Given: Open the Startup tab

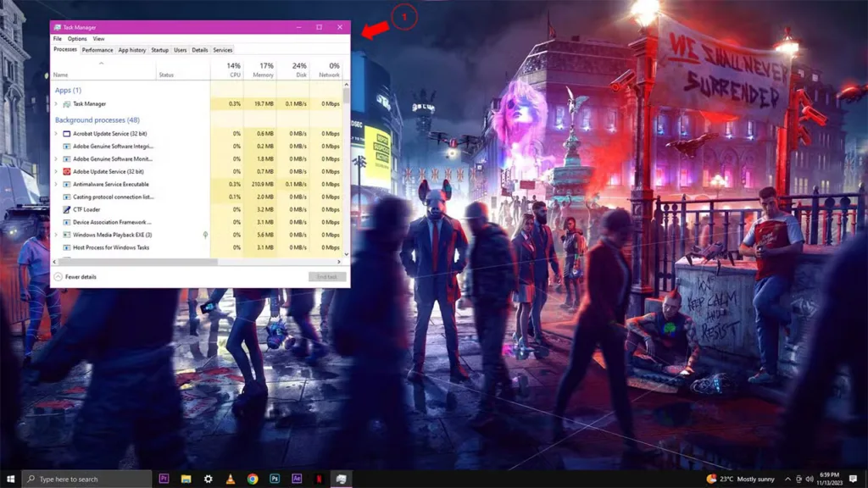Looking at the screenshot, I should 160,50.
